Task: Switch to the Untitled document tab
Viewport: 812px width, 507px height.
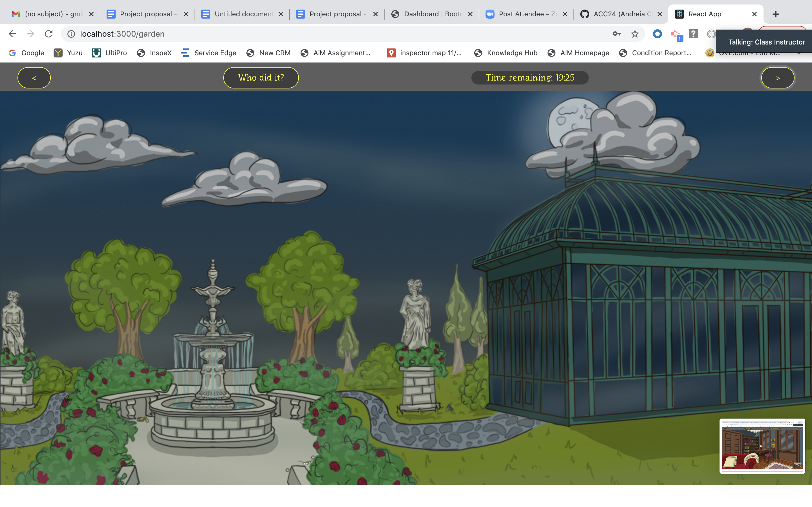Action: pyautogui.click(x=238, y=14)
